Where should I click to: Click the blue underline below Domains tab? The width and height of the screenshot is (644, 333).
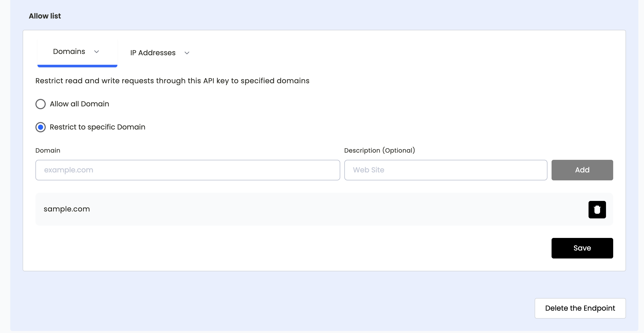pos(77,66)
